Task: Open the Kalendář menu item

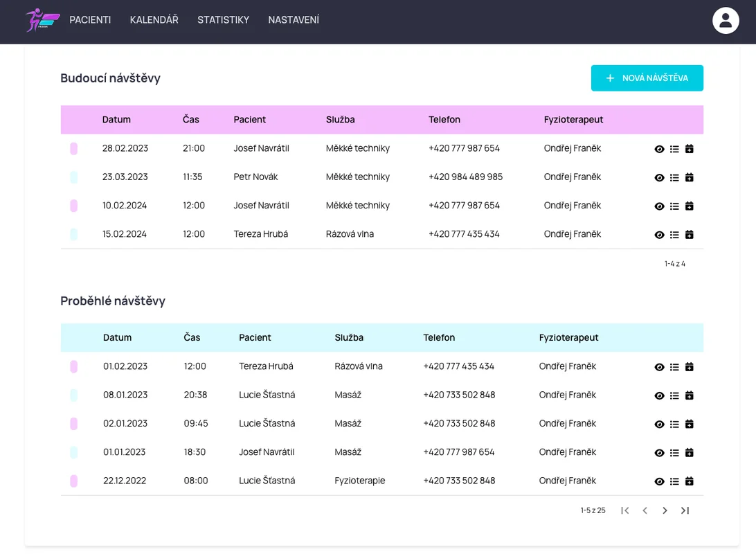Action: (x=154, y=20)
